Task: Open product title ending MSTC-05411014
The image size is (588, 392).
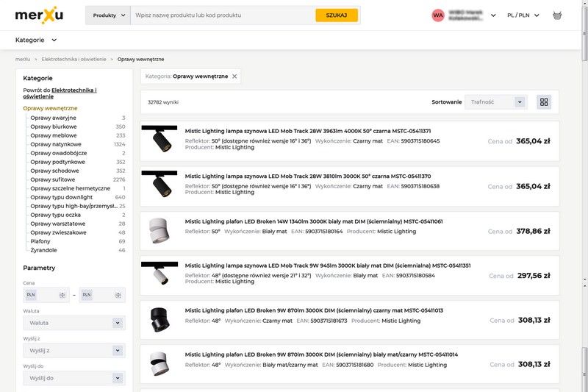Action: coord(321,354)
